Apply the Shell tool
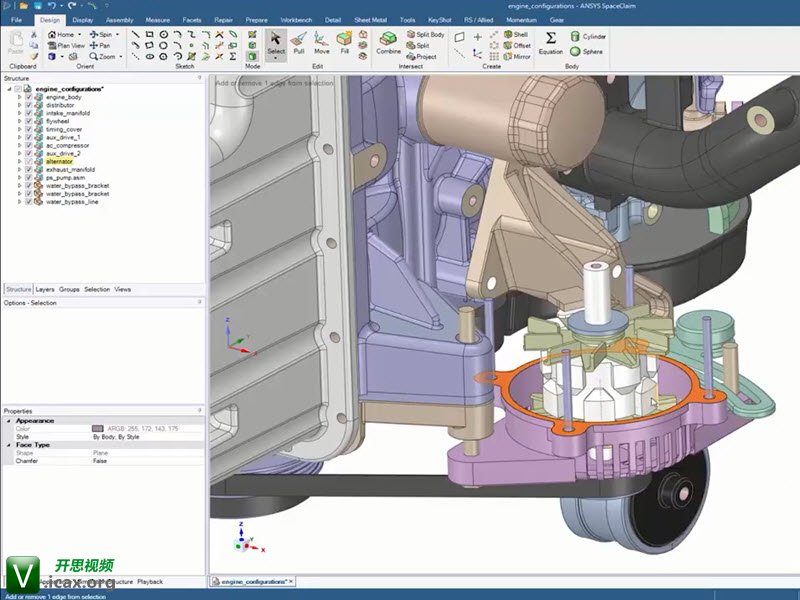Screen dimensions: 800x600 coord(516,34)
